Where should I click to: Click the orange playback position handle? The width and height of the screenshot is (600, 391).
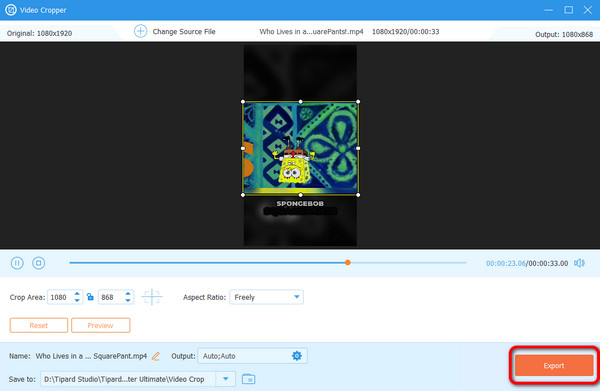[x=347, y=262]
